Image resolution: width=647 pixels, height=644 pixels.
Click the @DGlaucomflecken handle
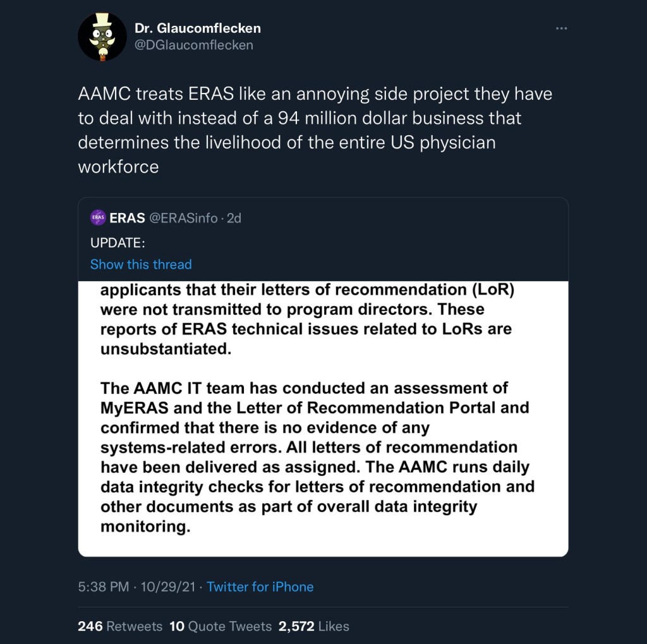point(193,45)
